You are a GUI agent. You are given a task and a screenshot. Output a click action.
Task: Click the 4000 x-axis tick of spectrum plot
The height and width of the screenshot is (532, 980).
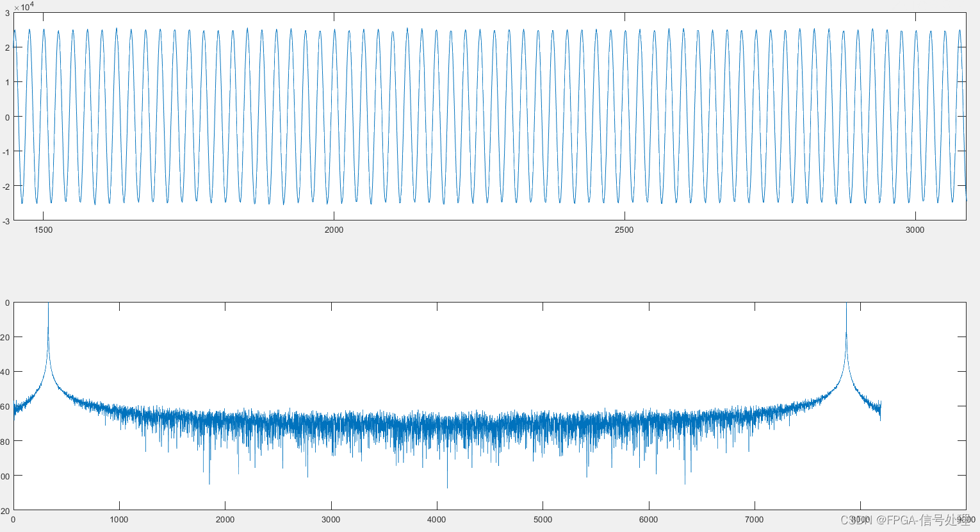437,520
